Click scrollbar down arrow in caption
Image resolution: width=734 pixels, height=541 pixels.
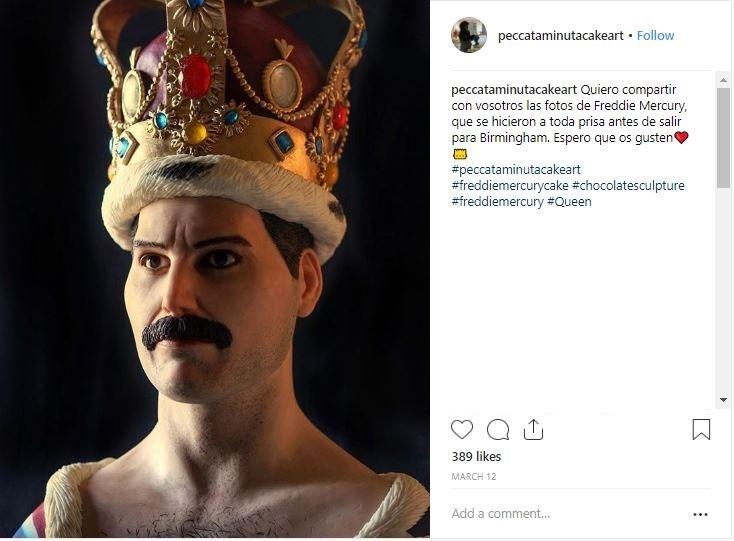pyautogui.click(x=723, y=400)
